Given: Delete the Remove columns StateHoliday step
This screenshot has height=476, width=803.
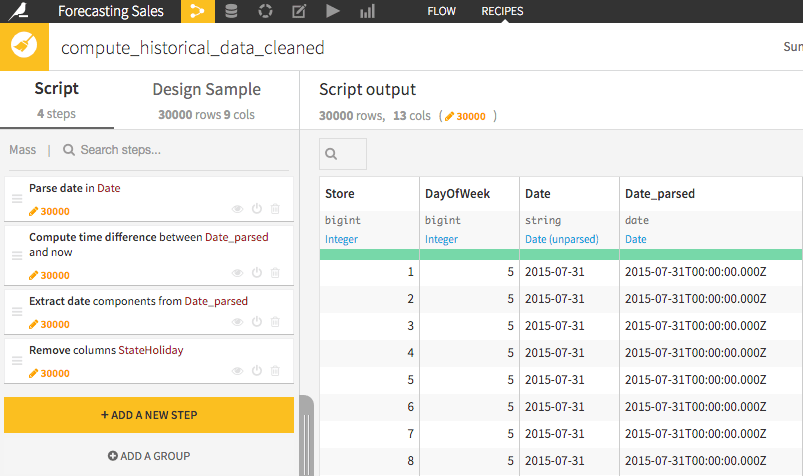Looking at the screenshot, I should 275,370.
